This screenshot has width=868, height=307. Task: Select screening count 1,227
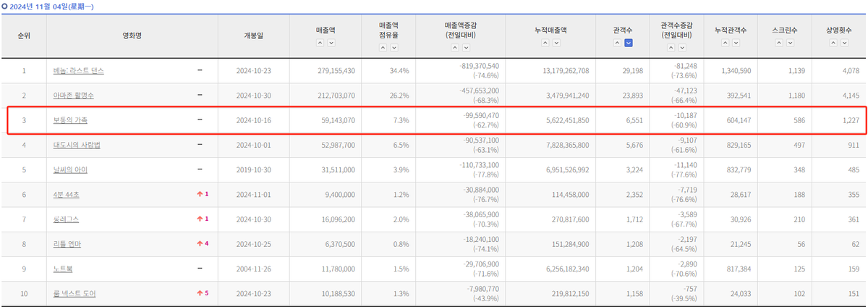pos(850,120)
